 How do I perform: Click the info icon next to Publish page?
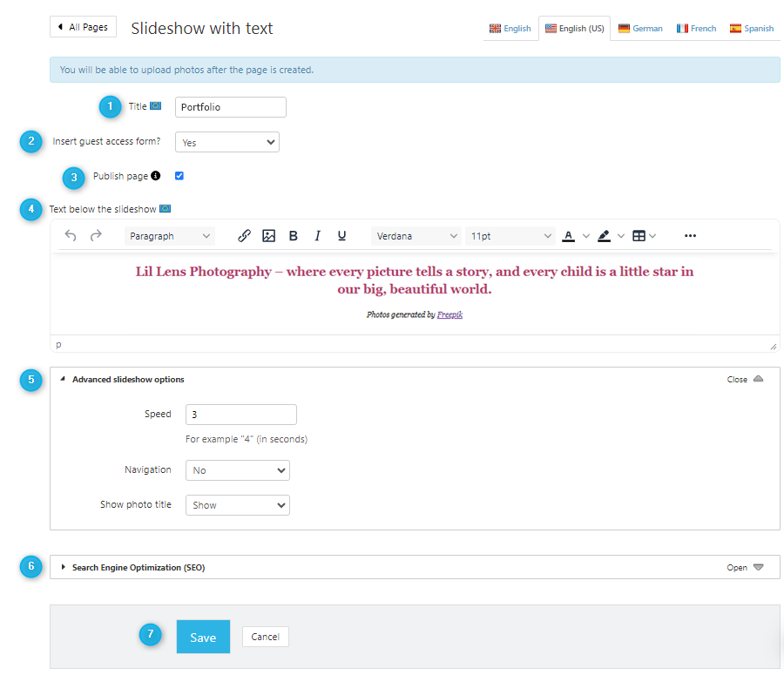pyautogui.click(x=156, y=176)
